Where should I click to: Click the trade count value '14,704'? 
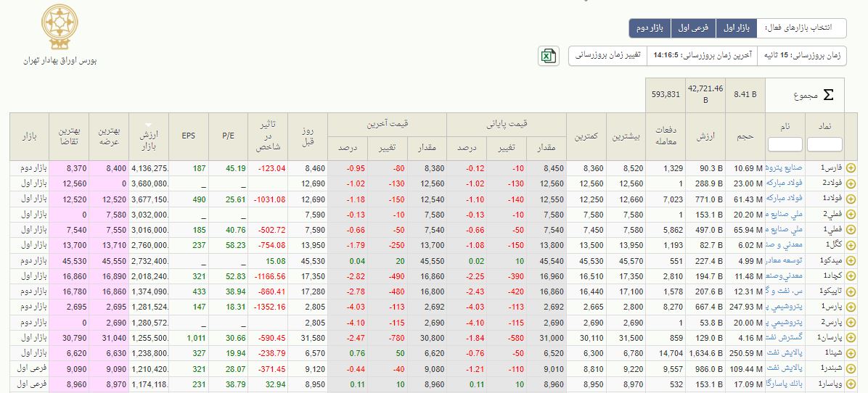671,352
